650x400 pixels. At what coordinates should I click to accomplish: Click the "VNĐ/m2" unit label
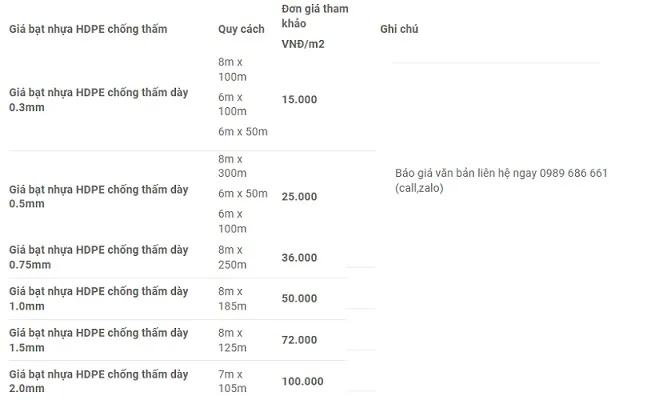[303, 44]
